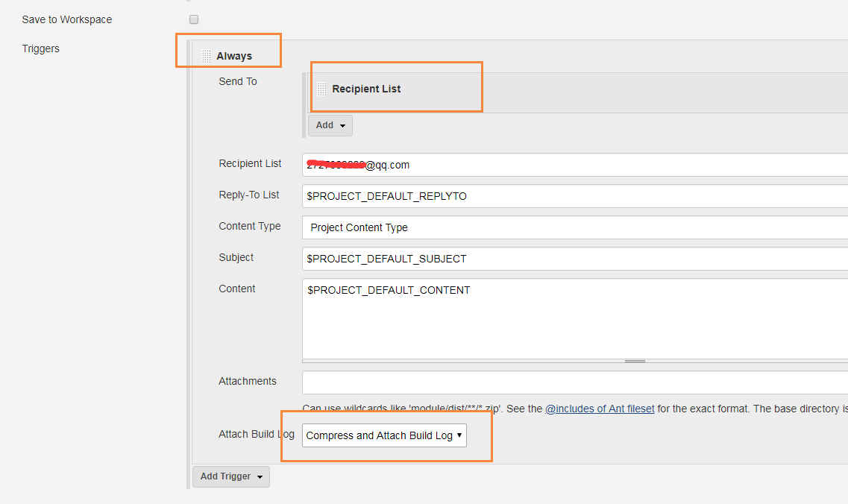Open the @includes of Ant fileset link

coord(600,409)
